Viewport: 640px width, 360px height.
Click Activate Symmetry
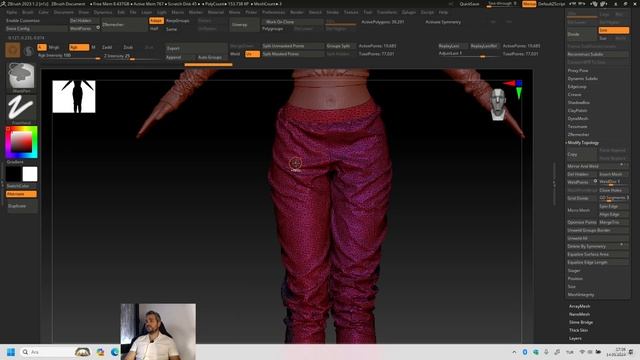443,22
